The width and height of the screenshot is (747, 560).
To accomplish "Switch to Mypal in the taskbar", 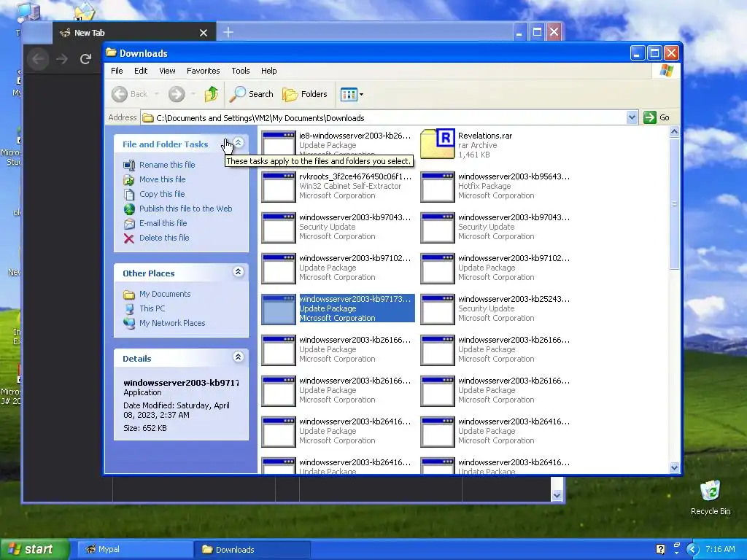I will 135,550.
